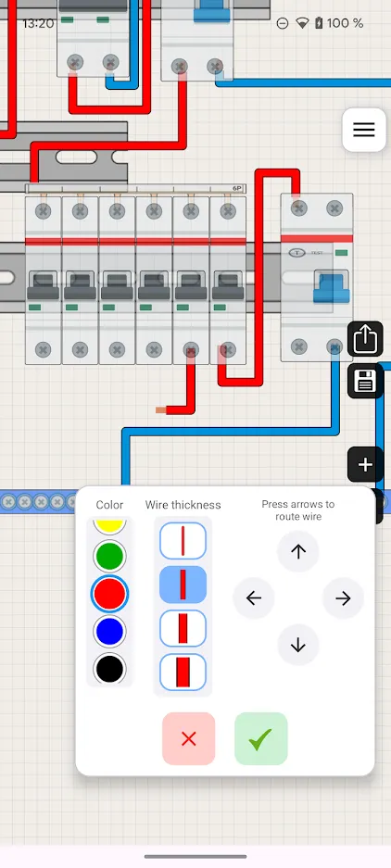Route wire upward with the up arrow
This screenshot has width=391, height=868.
click(x=298, y=551)
